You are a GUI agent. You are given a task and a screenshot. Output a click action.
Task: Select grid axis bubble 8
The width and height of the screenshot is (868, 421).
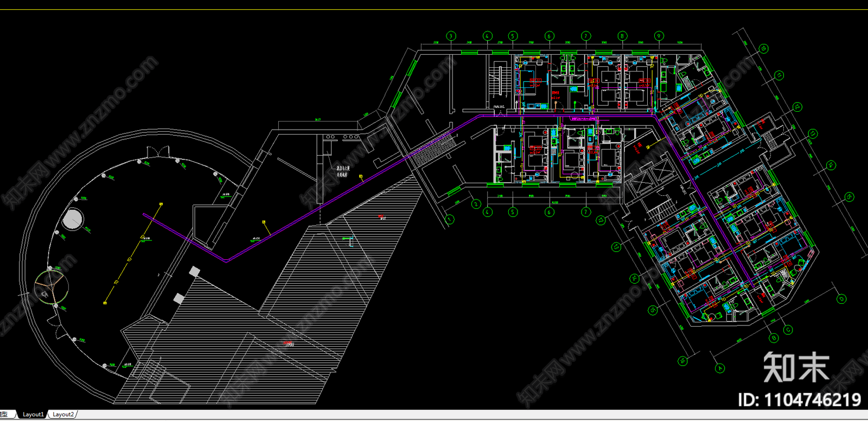[622, 36]
